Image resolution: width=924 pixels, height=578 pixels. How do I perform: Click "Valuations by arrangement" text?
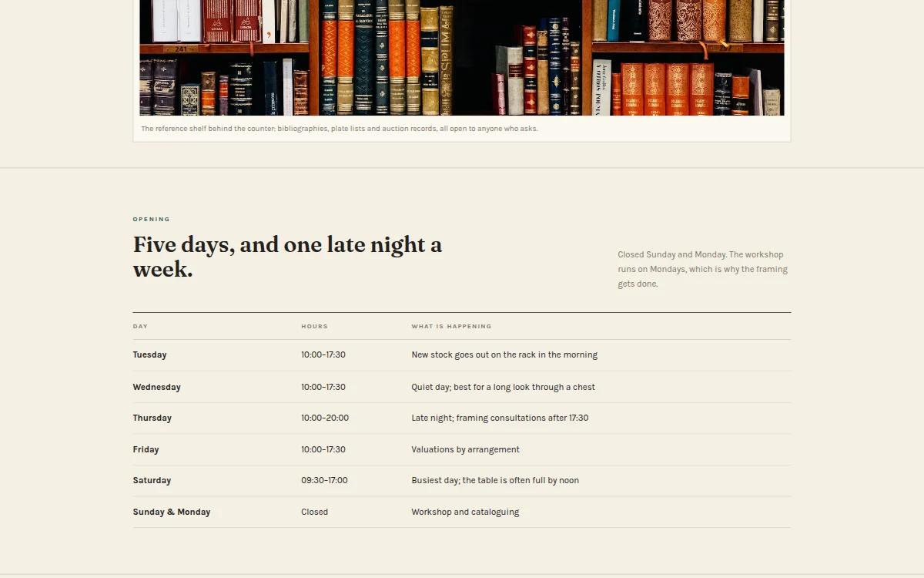tap(465, 450)
